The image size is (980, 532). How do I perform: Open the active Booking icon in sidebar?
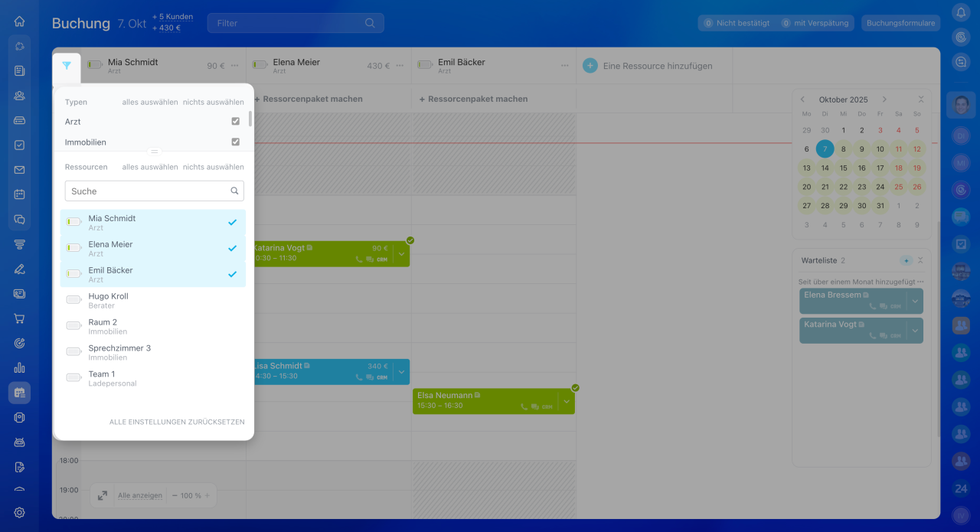click(x=19, y=393)
